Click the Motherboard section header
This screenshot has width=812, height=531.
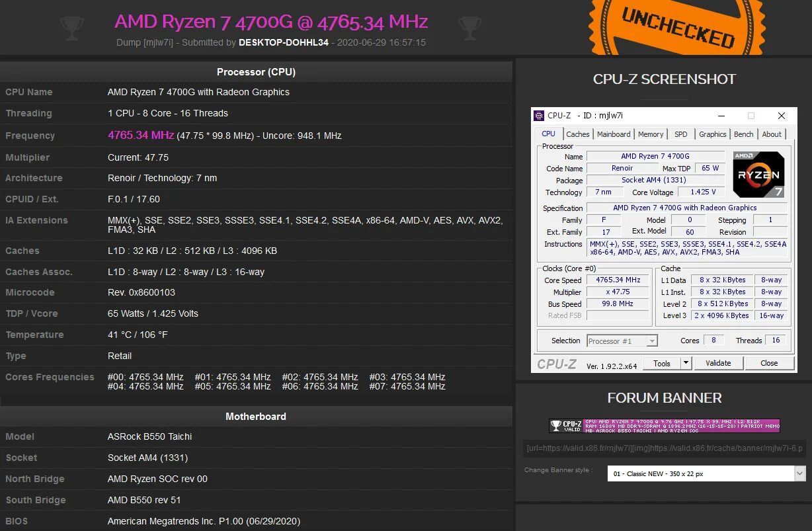(x=256, y=417)
